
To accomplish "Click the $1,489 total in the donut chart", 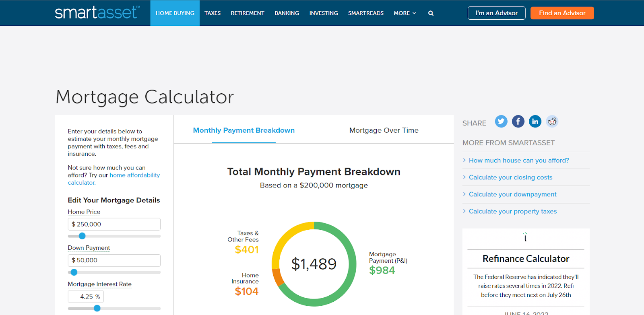I will pos(314,264).
